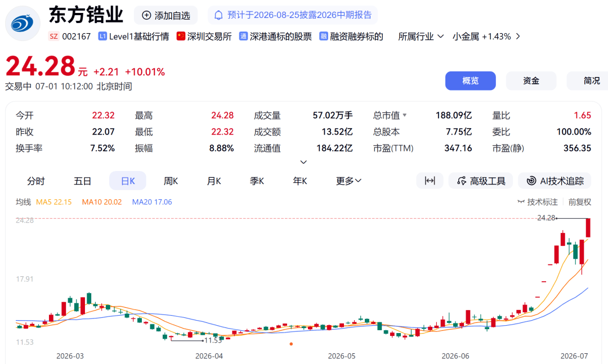The width and height of the screenshot is (608, 364).
Task: Click the latest red candlestick at 24.28
Action: (x=588, y=228)
